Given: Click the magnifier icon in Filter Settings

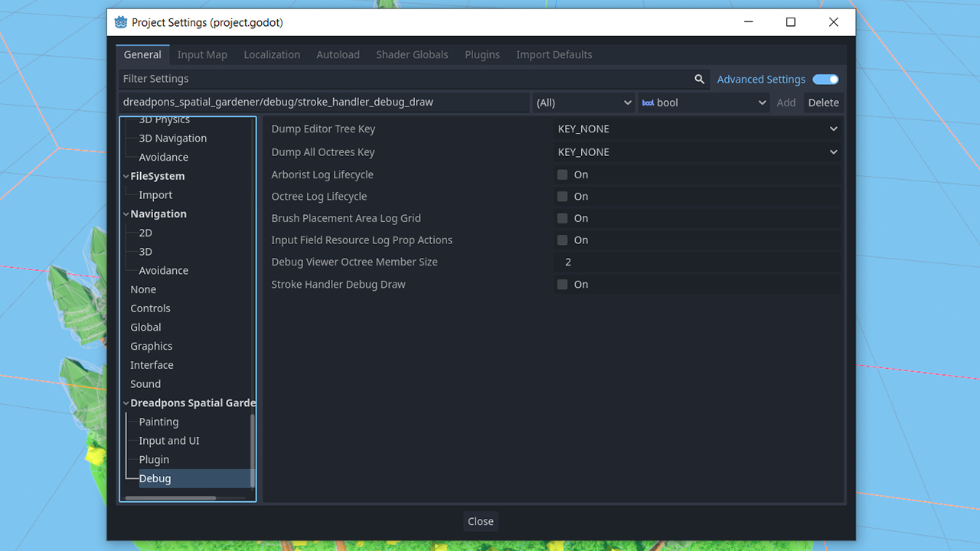Looking at the screenshot, I should tap(699, 79).
